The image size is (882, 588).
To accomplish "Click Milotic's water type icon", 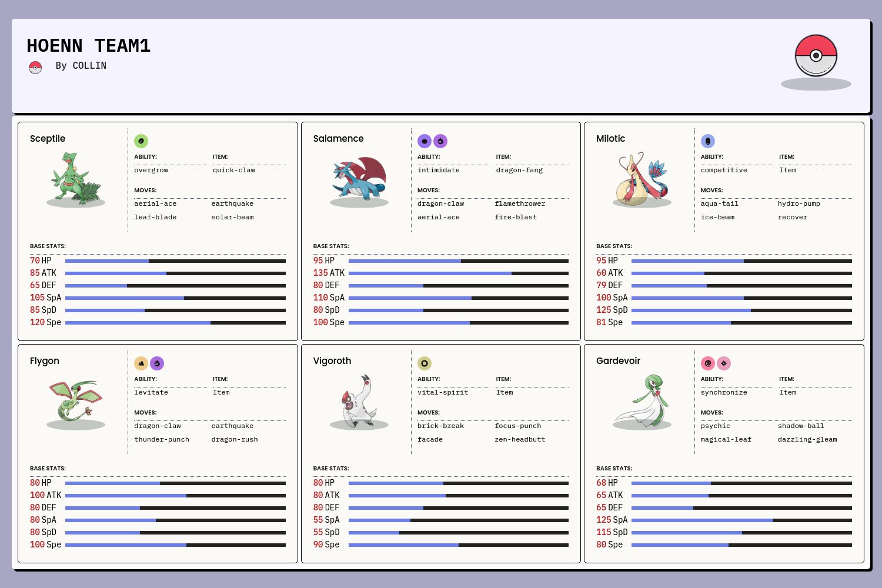I will (x=708, y=141).
